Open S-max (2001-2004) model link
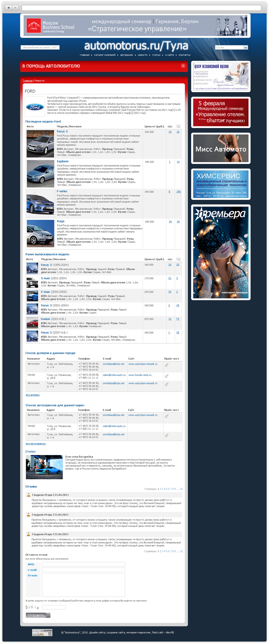This screenshot has width=269, height=644. (x=54, y=278)
